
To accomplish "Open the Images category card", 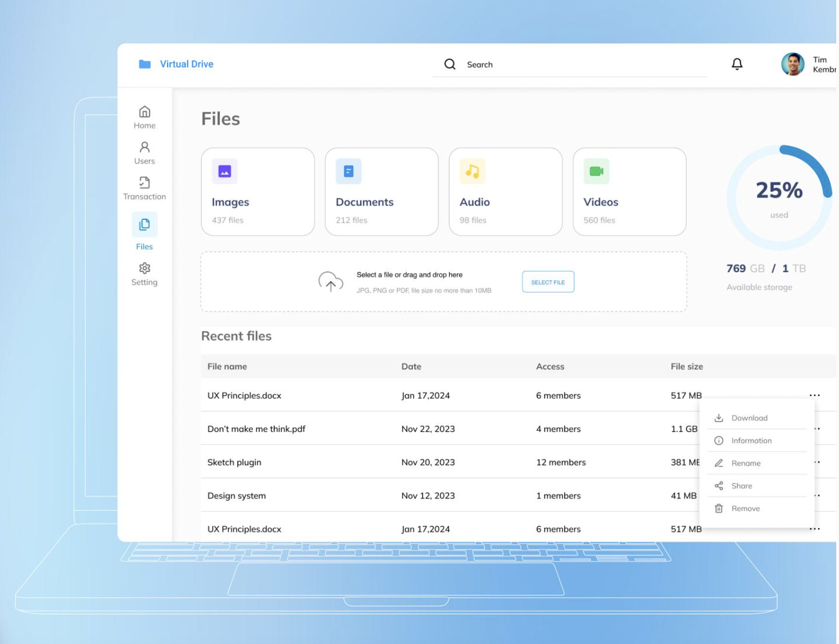I will point(258,192).
